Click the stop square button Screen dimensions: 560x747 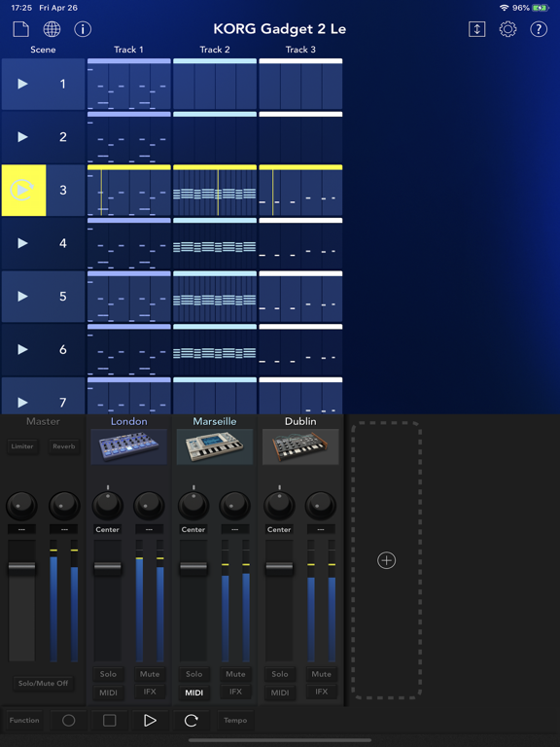110,721
